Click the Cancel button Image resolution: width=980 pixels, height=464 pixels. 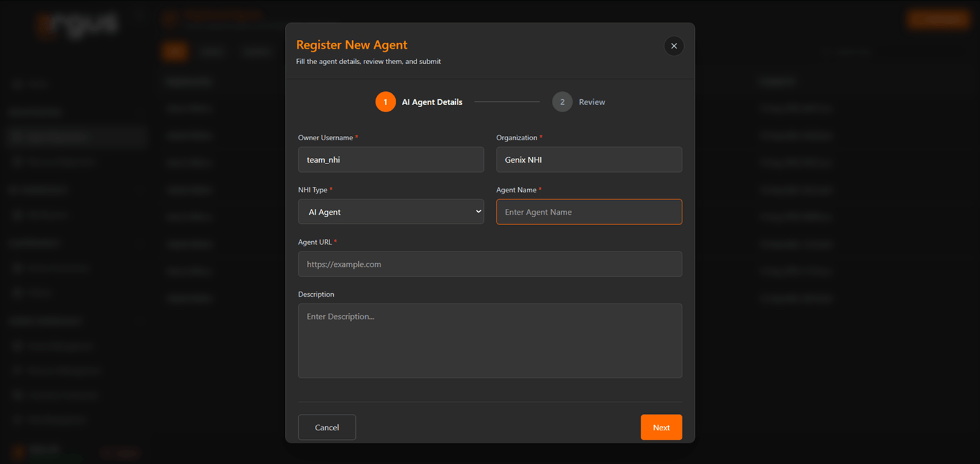click(326, 427)
